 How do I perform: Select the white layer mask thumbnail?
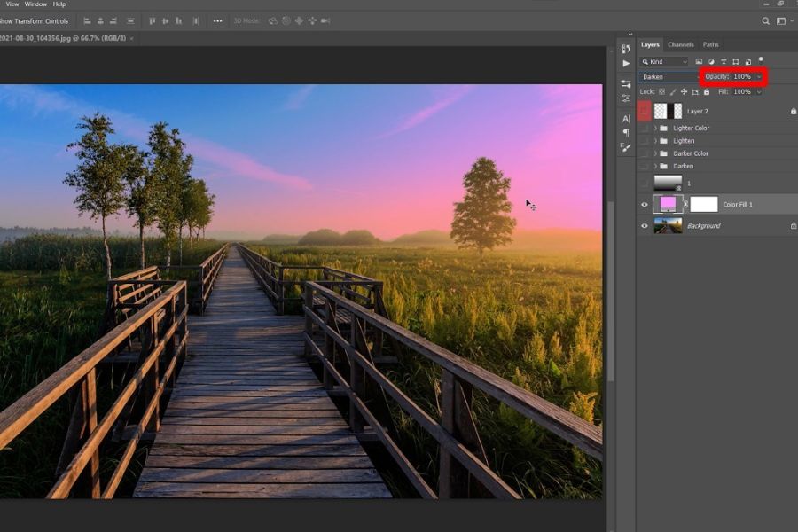tap(704, 204)
